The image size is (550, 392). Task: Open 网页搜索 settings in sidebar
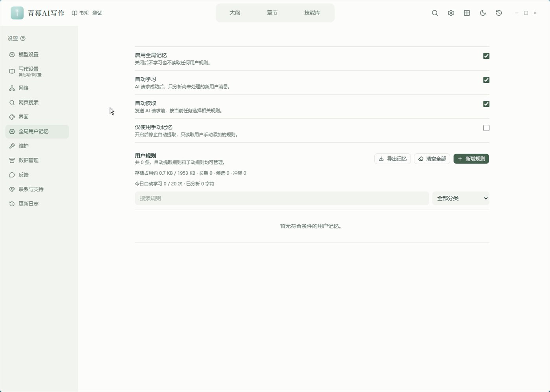pyautogui.click(x=37, y=102)
